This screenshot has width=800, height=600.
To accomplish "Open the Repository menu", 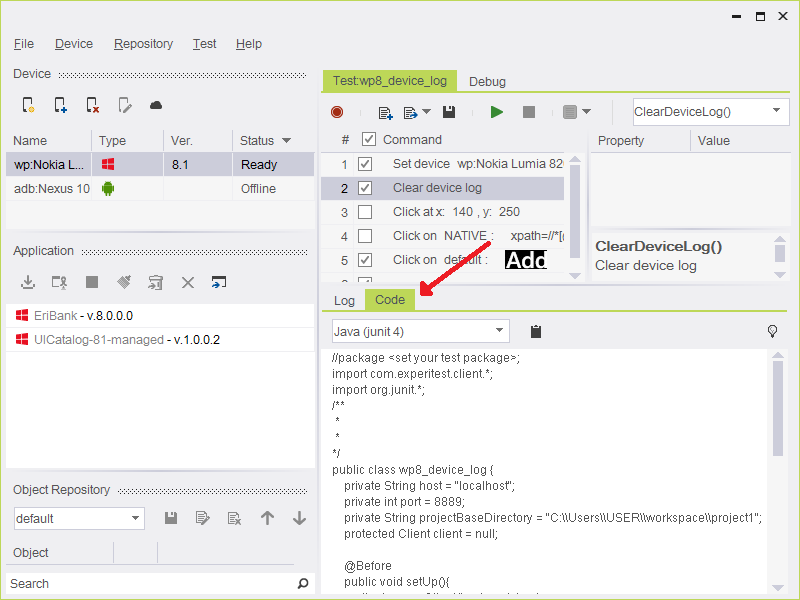I will point(143,44).
